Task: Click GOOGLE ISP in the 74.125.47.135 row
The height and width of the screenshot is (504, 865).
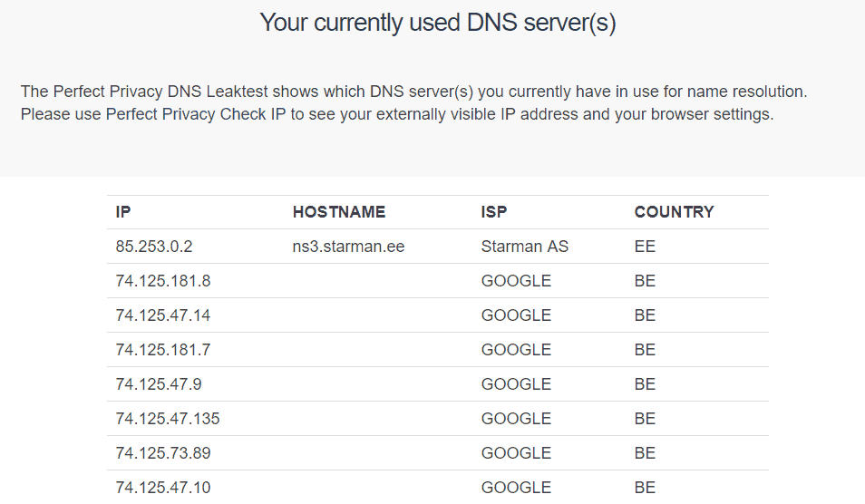Action: pyautogui.click(x=516, y=419)
